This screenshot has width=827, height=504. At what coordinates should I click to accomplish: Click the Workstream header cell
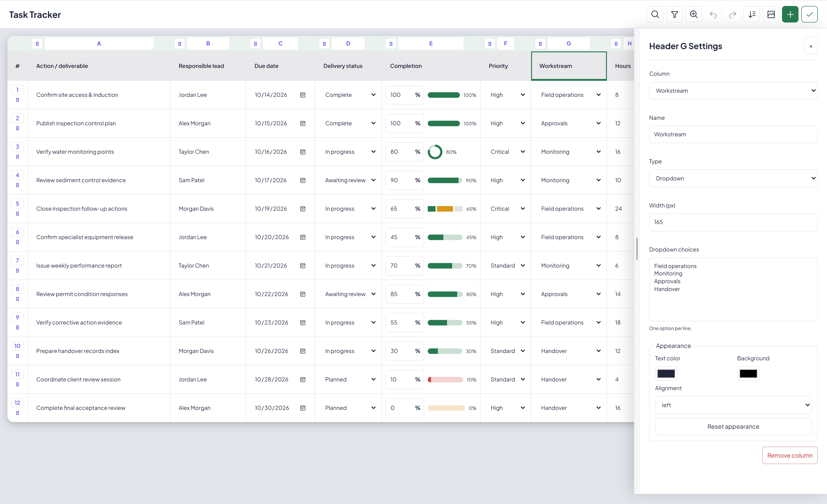coord(569,66)
